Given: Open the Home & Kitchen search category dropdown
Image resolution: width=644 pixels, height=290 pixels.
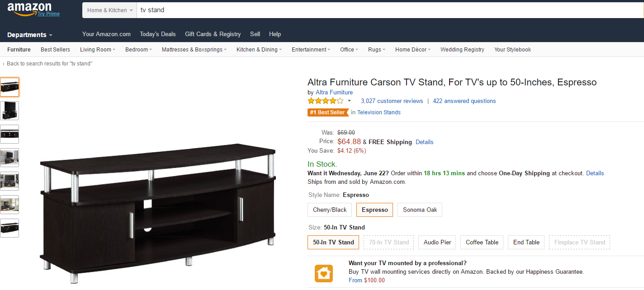Looking at the screenshot, I should point(110,10).
